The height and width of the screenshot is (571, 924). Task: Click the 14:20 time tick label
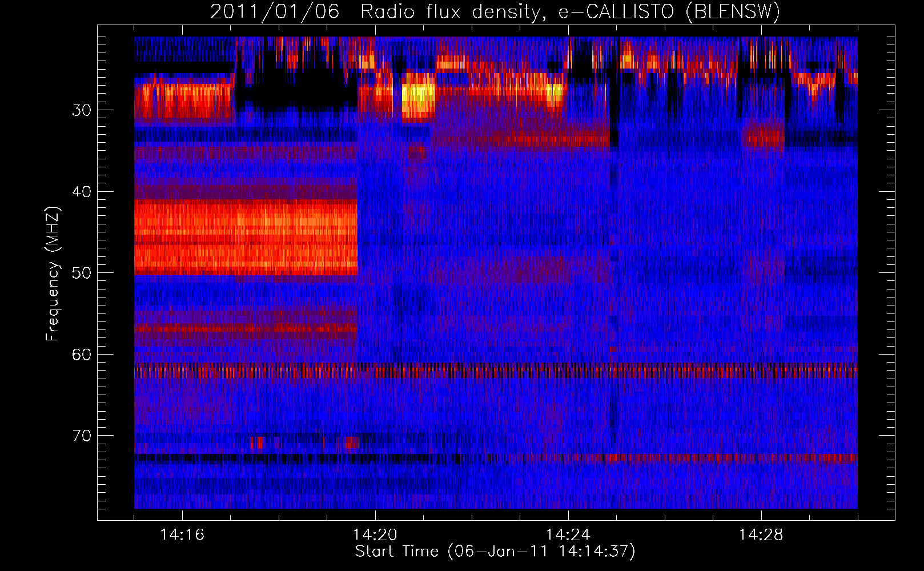pyautogui.click(x=375, y=535)
